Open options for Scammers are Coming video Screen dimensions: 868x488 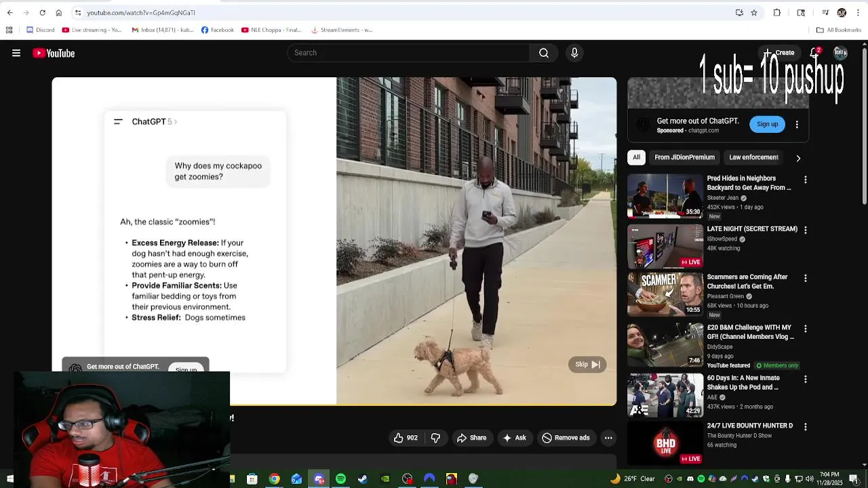pos(806,279)
